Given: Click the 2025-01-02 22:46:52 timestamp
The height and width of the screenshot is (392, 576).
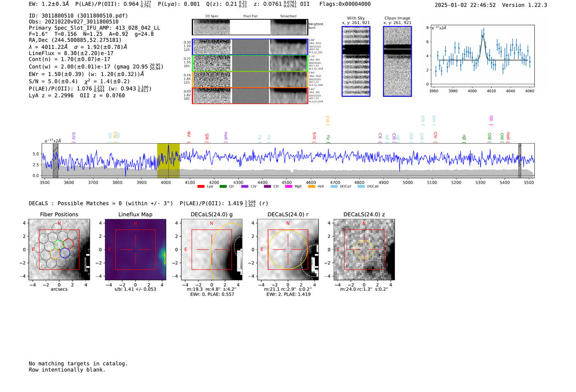Looking at the screenshot, I should [465, 5].
